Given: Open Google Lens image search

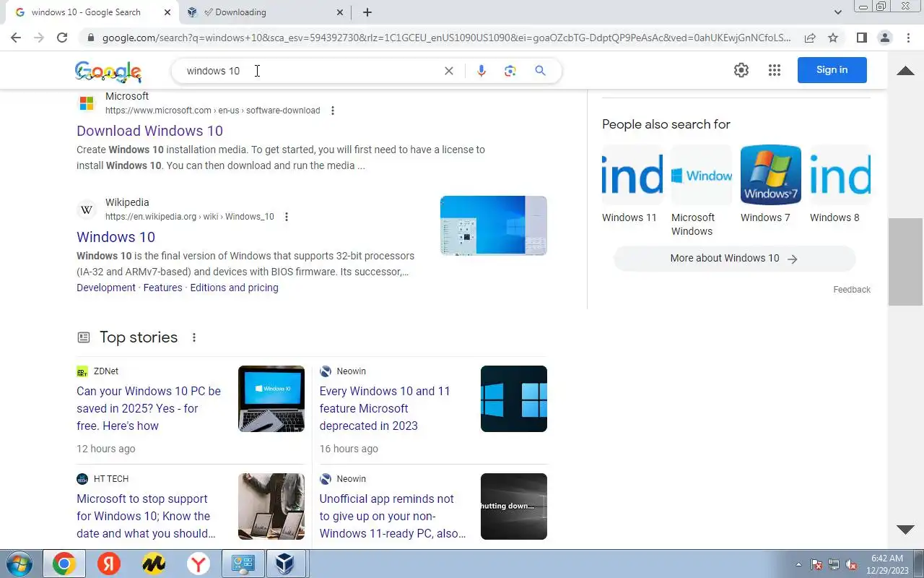Looking at the screenshot, I should 510,71.
